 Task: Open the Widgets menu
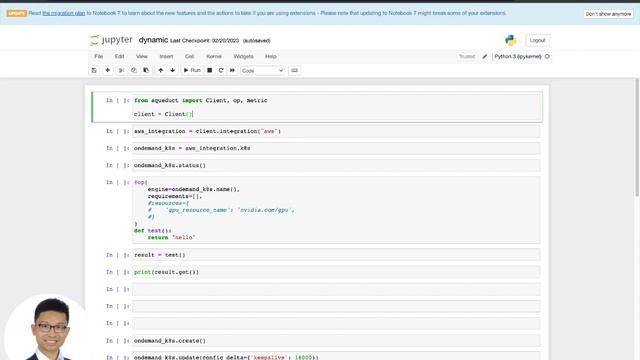point(243,56)
